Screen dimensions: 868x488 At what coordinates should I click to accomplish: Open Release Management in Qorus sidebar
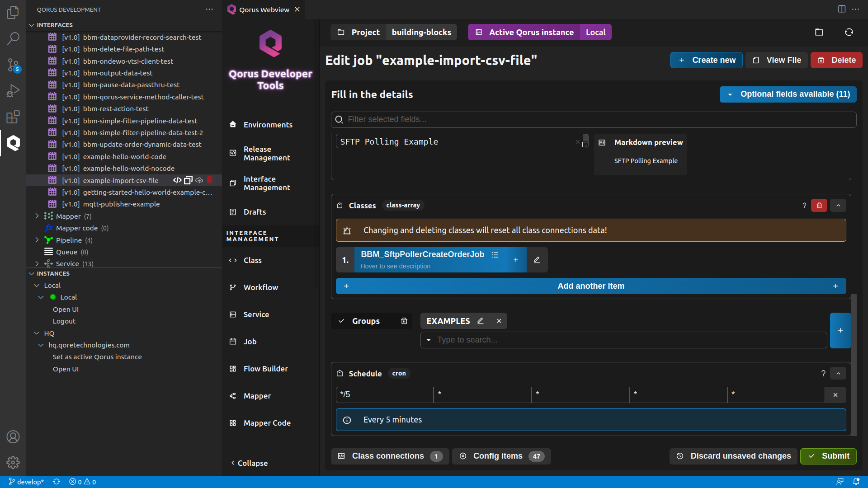267,153
